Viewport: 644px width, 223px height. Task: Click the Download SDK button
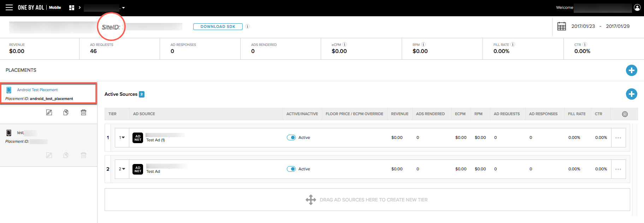click(x=218, y=27)
